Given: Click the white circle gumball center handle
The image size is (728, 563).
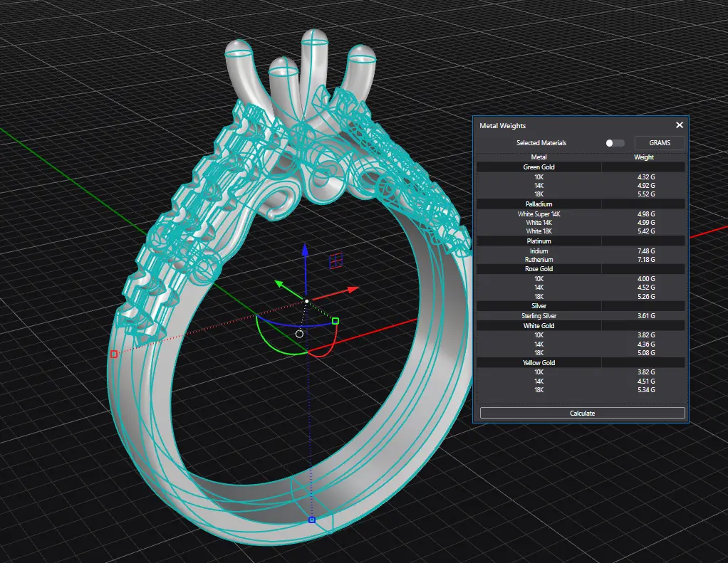Looking at the screenshot, I should point(299,334).
